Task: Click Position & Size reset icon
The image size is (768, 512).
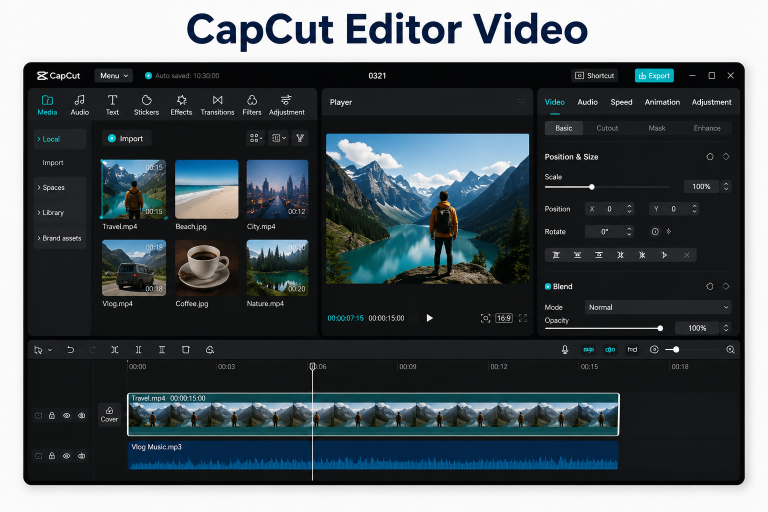Action: tap(710, 157)
